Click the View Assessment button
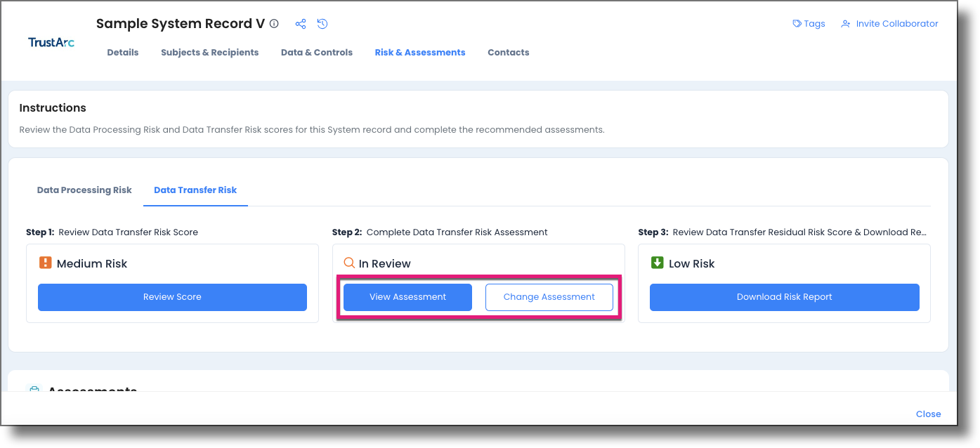 (x=407, y=297)
